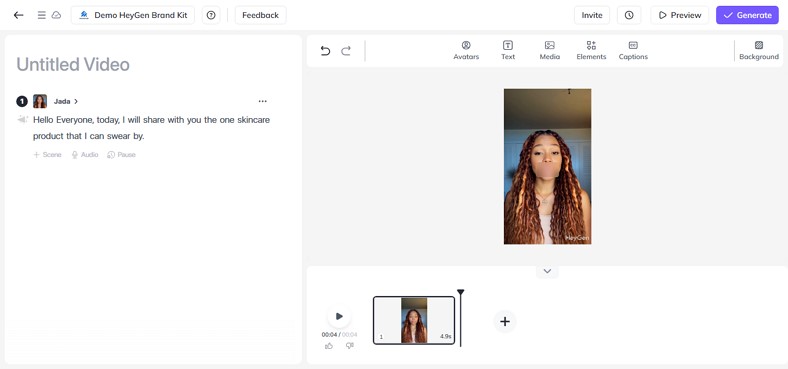Select scene 1 thumbnail in timeline

[414, 320]
